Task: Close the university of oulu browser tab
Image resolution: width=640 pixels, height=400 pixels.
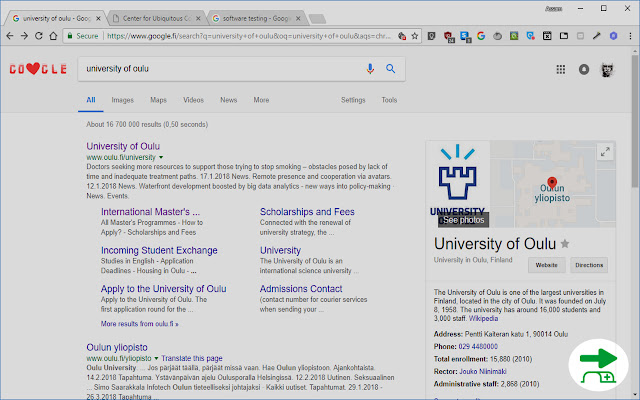Action: 98,18
